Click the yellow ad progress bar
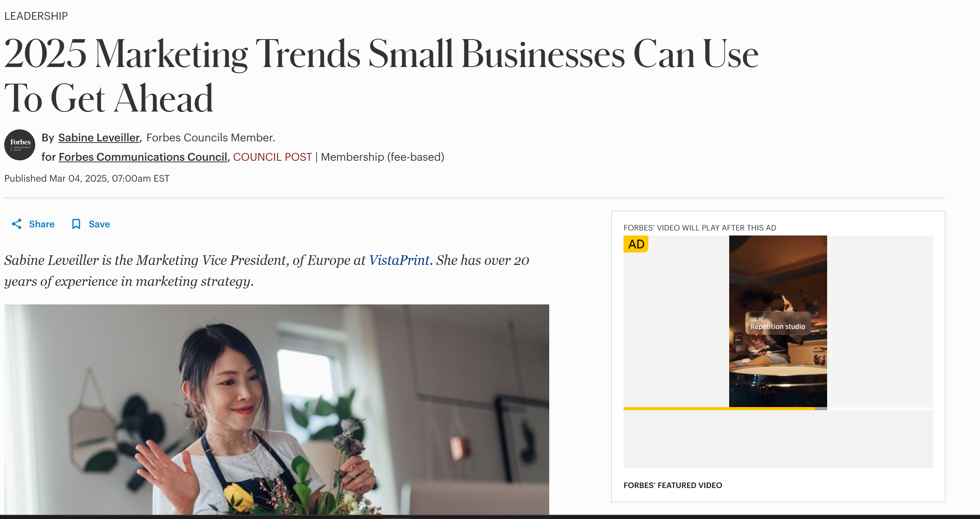Screen dimensions: 980x519 click(x=719, y=409)
